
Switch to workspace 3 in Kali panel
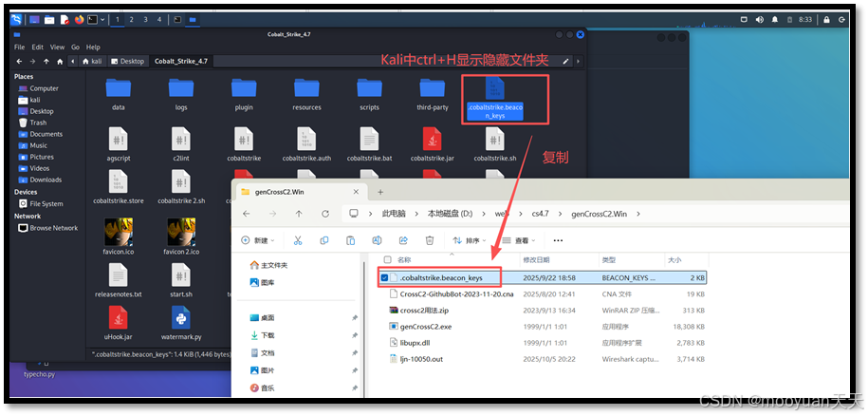(x=145, y=19)
